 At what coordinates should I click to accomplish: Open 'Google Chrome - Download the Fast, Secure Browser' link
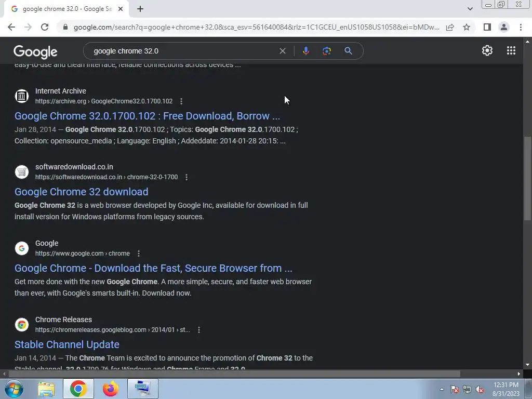[x=153, y=268]
